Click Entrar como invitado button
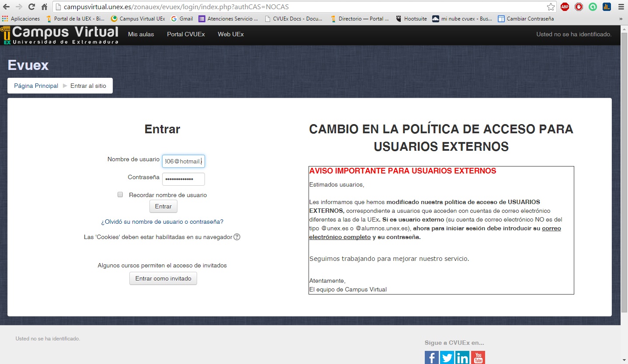This screenshot has height=364, width=628. [x=163, y=278]
